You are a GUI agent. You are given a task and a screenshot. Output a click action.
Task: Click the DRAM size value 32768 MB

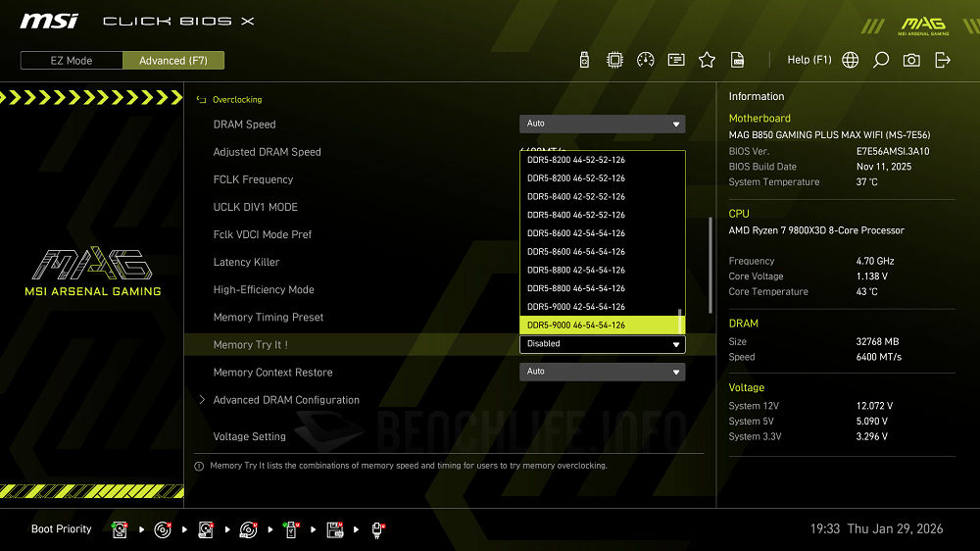[x=877, y=341]
